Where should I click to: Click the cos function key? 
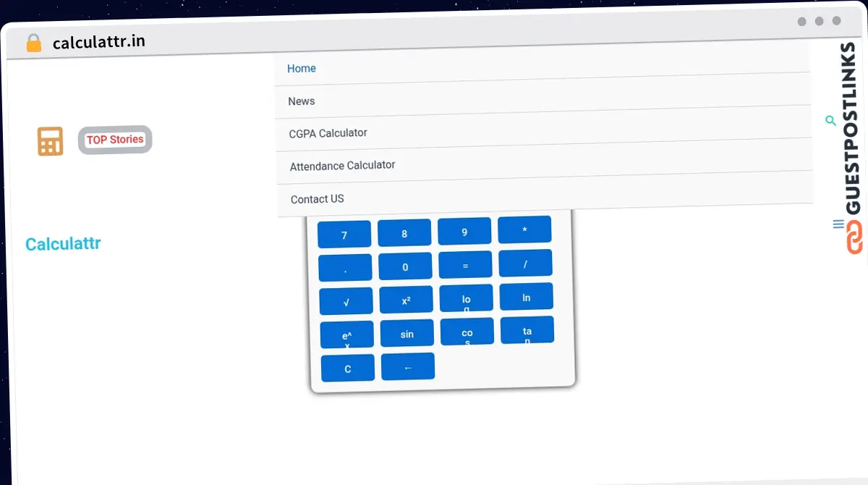[x=467, y=332]
